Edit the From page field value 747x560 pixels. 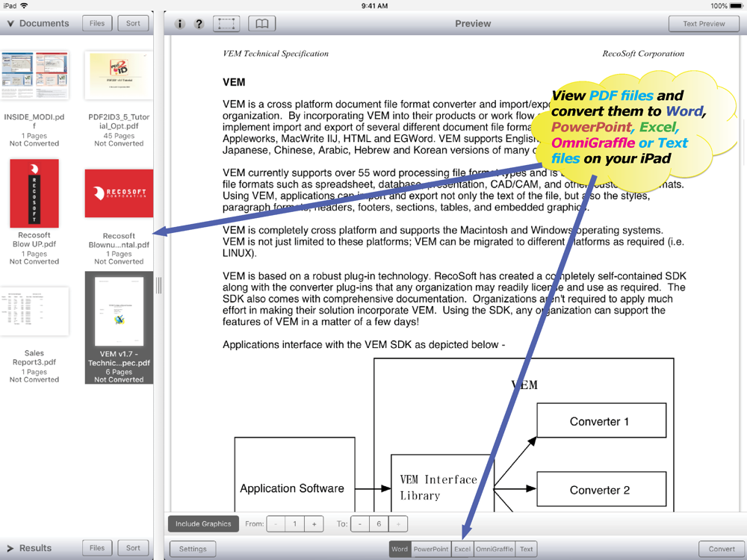click(295, 524)
